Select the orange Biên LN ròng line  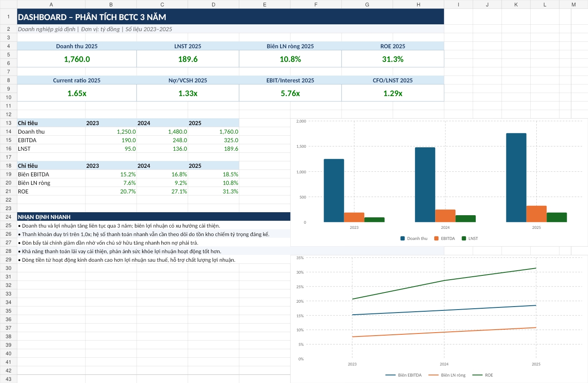[444, 332]
